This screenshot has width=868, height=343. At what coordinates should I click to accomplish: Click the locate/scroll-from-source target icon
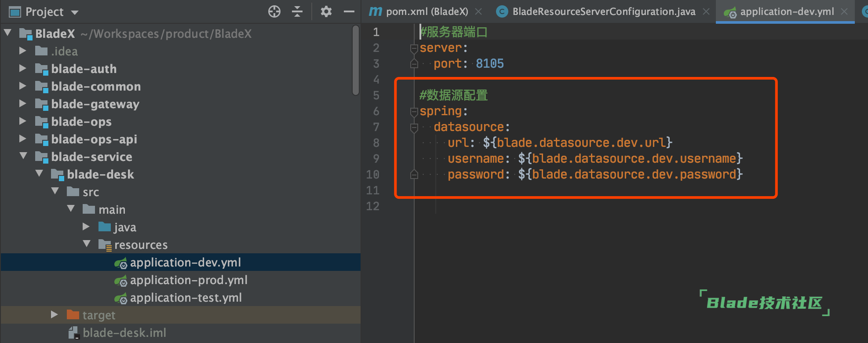[x=274, y=11]
